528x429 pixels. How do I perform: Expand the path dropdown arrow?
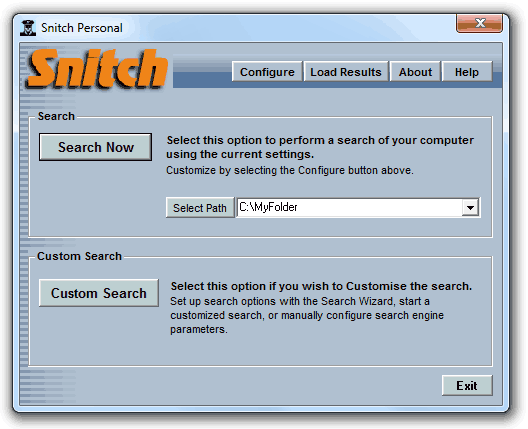pos(470,207)
